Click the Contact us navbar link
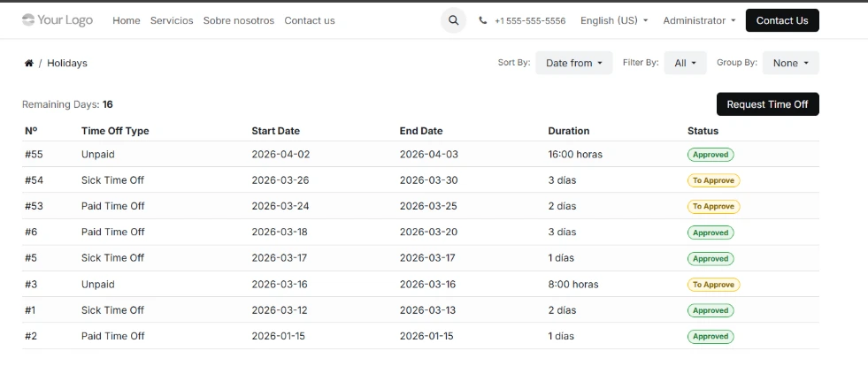This screenshot has width=868, height=366. (x=310, y=20)
